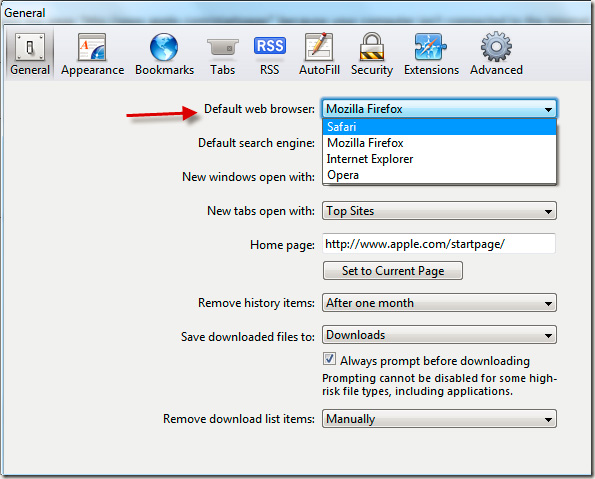The height and width of the screenshot is (479, 595).
Task: Open the Remove history items dropdown
Action: point(439,303)
